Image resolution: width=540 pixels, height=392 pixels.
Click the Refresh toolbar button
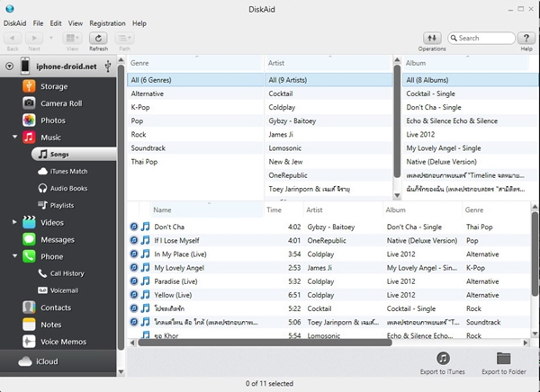(98, 38)
